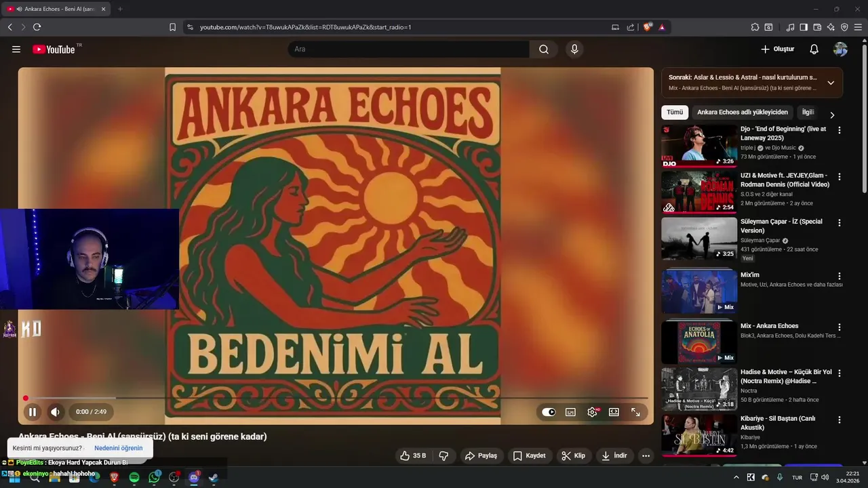
Task: Open the YouTube hamburger guide menu
Action: 16,49
